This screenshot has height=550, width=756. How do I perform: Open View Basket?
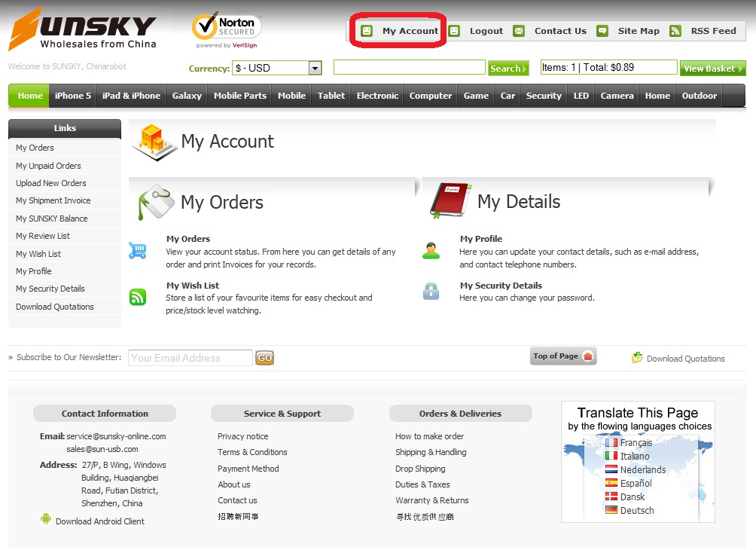(712, 68)
